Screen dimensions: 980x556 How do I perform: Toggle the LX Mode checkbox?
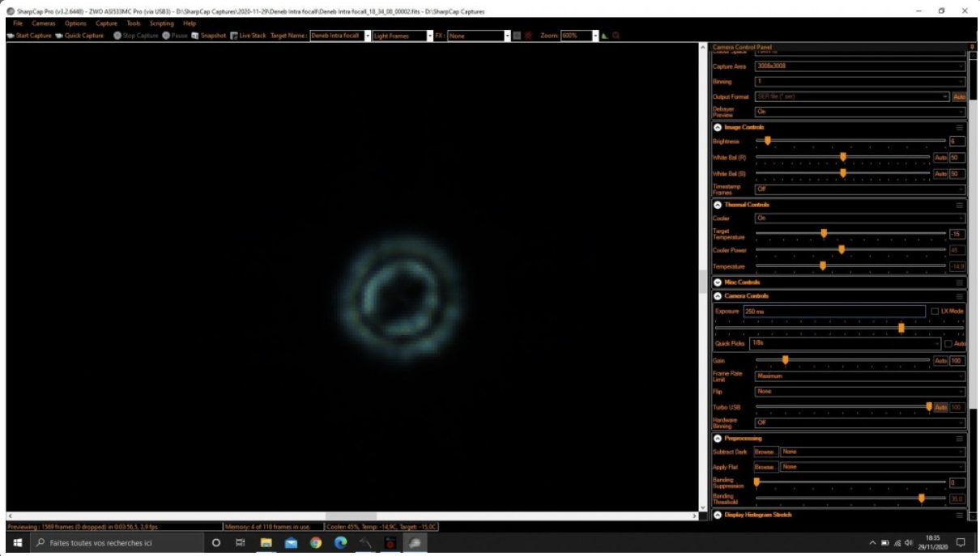(x=935, y=312)
